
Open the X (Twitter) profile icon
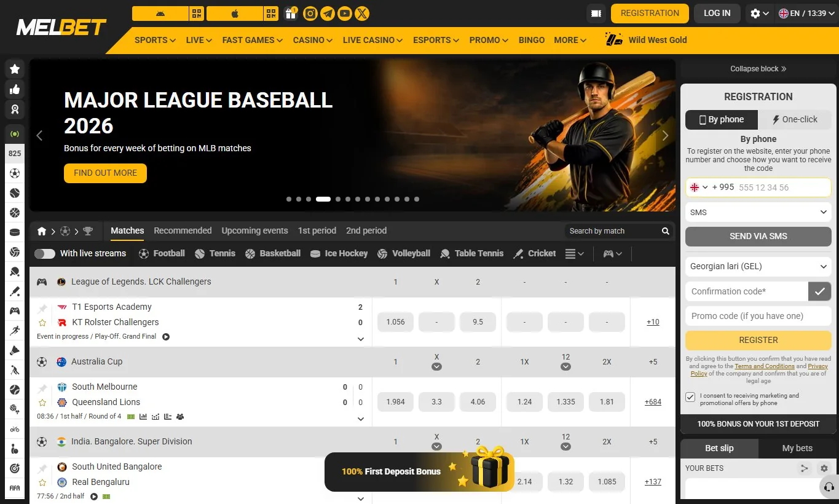(x=363, y=13)
